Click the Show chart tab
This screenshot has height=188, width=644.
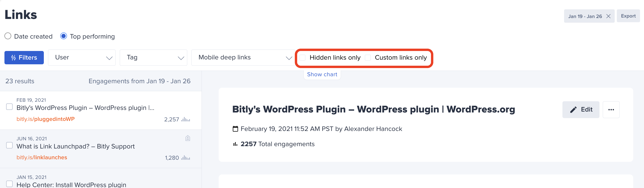pyautogui.click(x=322, y=74)
